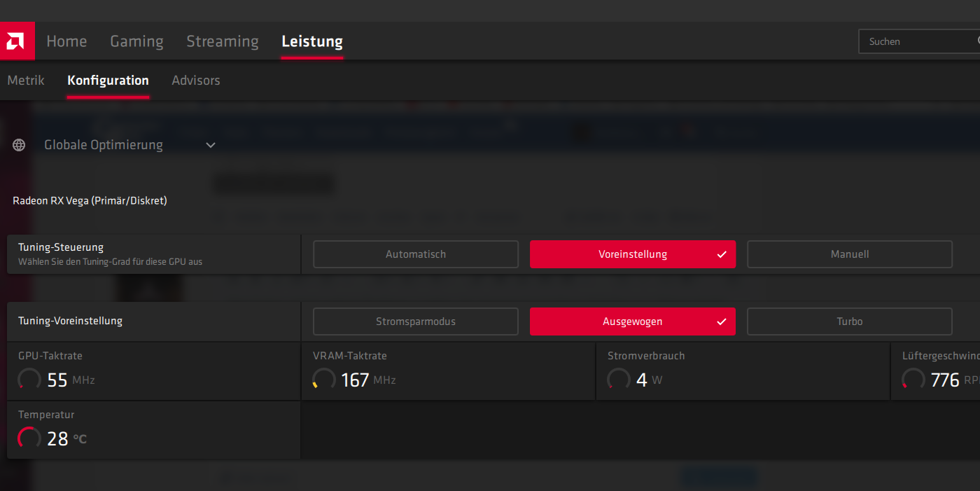Click the 4 W power value
The width and height of the screenshot is (980, 491).
click(x=649, y=380)
